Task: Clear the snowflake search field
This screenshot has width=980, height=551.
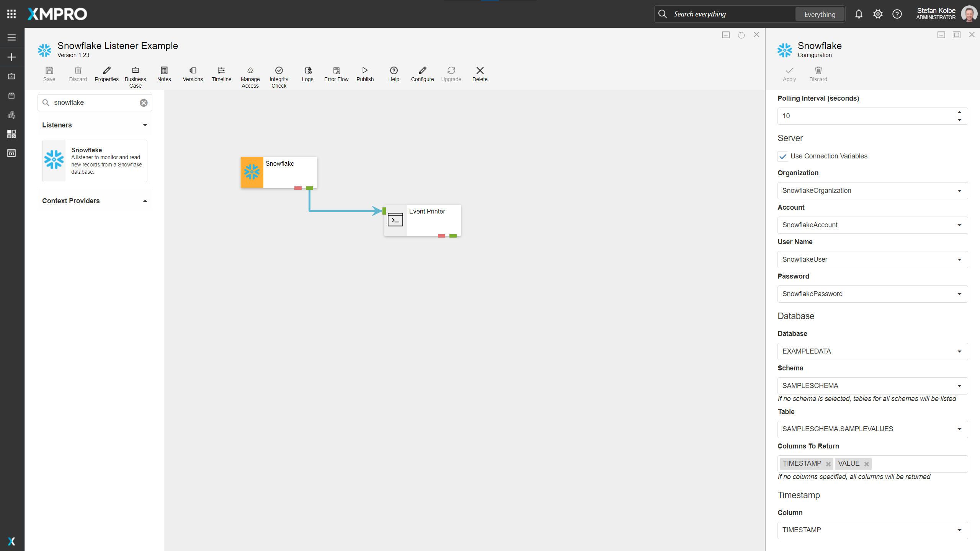Action: pyautogui.click(x=144, y=103)
